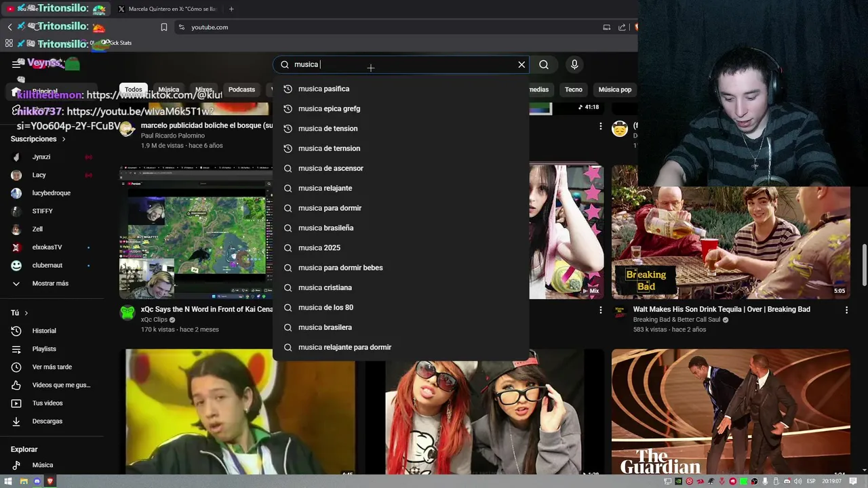Select the suggestion 'musica brasilera'

[401, 327]
